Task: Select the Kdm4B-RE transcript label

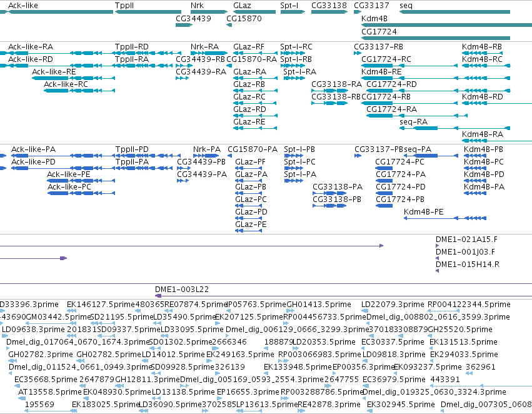Action: point(381,72)
